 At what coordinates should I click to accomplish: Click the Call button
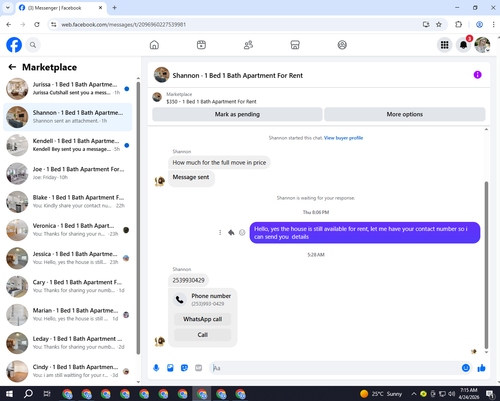pyautogui.click(x=202, y=335)
